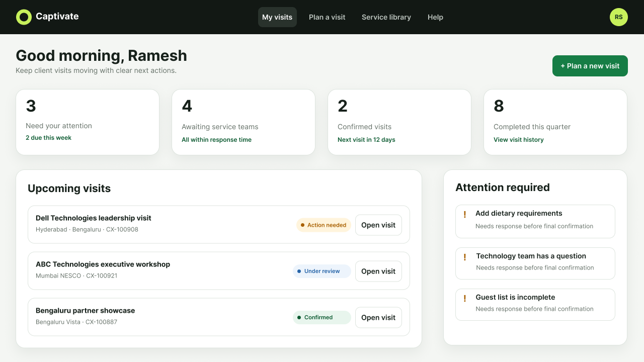Click the Bengaluru partner showcase title

point(86,311)
